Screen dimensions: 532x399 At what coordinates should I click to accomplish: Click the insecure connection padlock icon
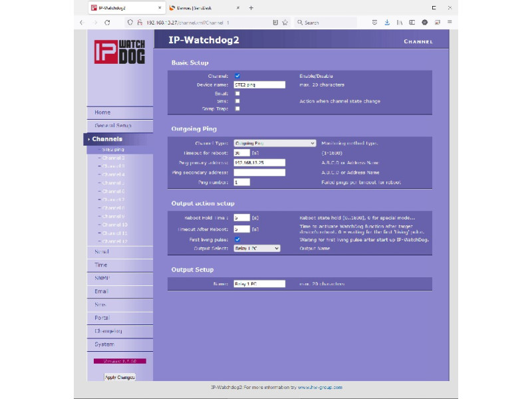[140, 23]
